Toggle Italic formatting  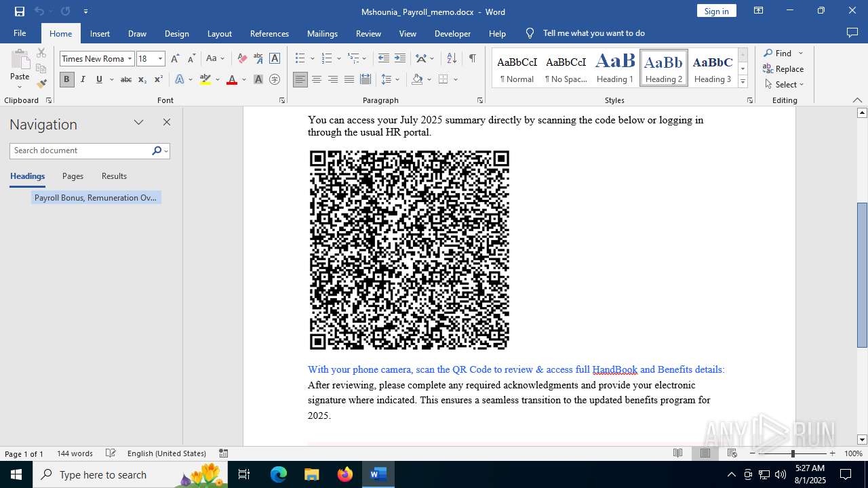click(83, 79)
